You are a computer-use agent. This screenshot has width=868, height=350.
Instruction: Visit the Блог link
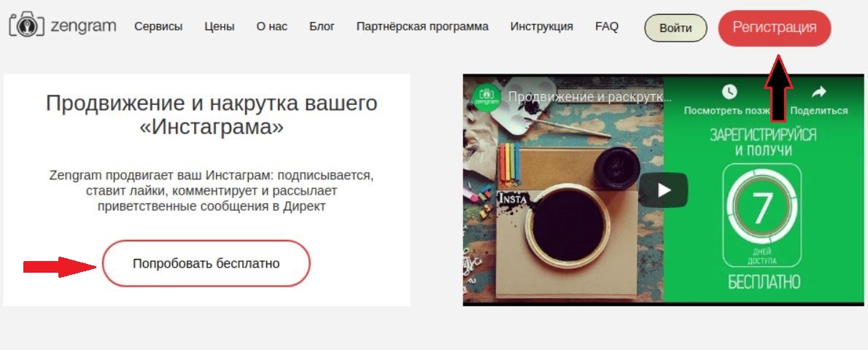point(322,26)
